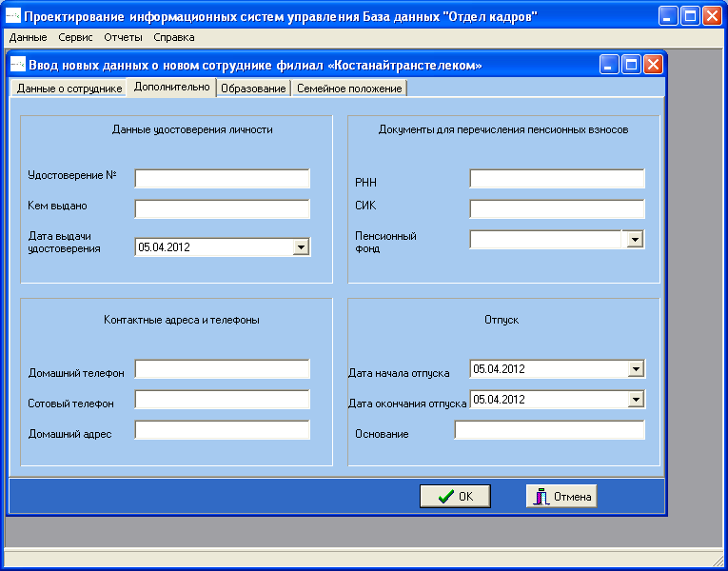Click the Домашний адрес field
728x571 pixels.
(x=222, y=430)
